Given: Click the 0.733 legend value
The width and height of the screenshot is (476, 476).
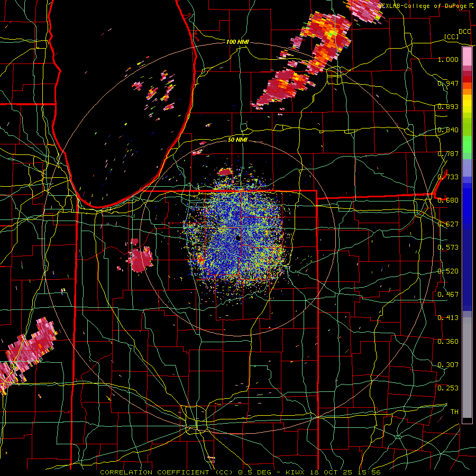Looking at the screenshot, I should [448, 177].
